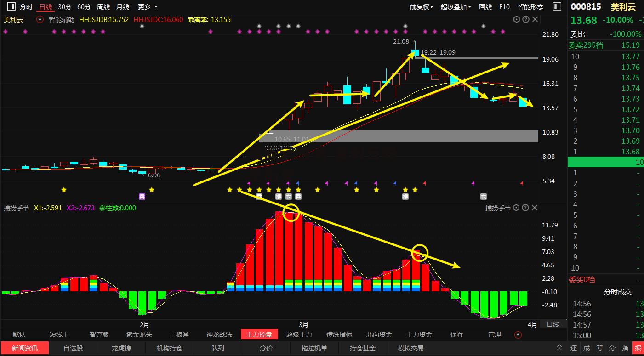This screenshot has height=356, width=644.
Task: Close the 捕捞季节 sub-chart
Action: pos(535,208)
